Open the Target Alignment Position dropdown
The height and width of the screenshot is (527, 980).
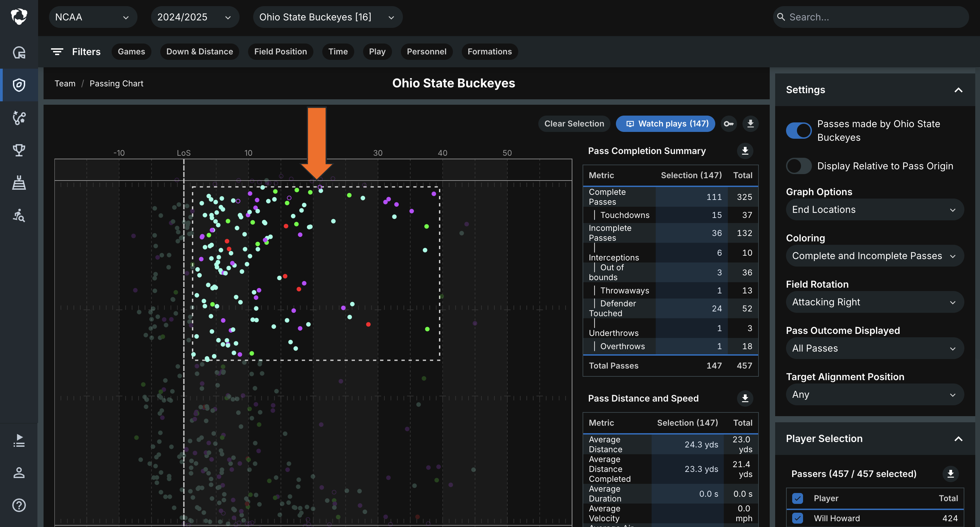[875, 394]
